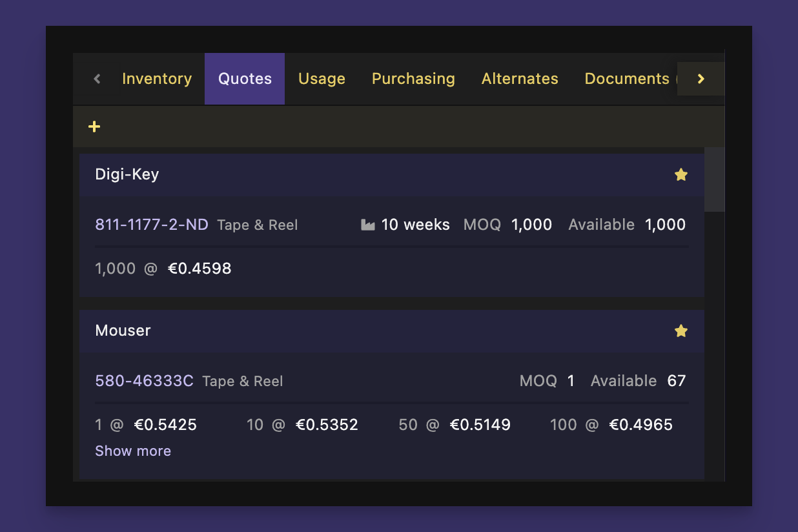Click the factory lead time icon
This screenshot has height=532, width=798.
click(x=368, y=225)
